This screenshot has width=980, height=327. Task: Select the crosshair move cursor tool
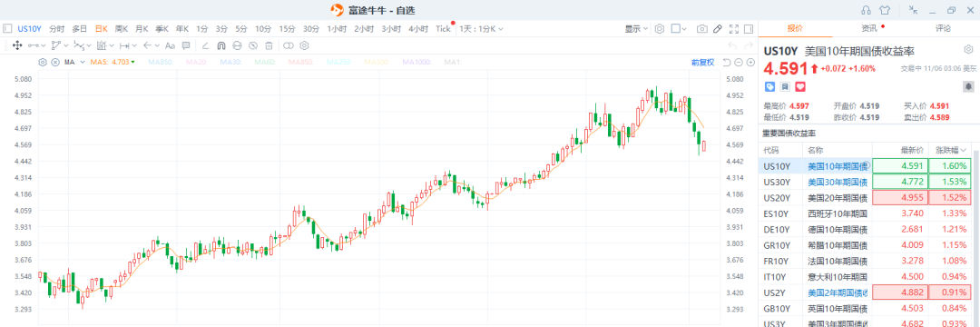click(x=17, y=45)
